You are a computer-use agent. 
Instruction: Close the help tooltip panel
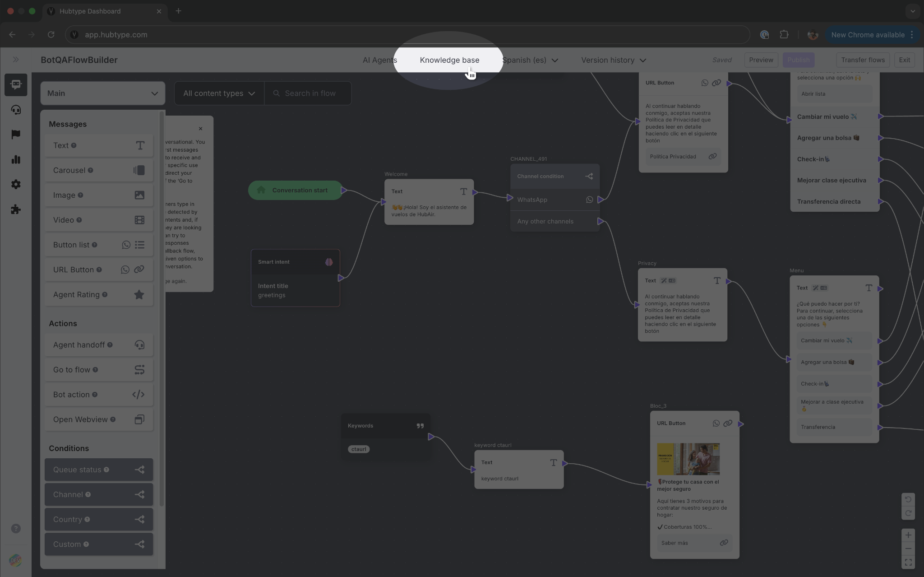coord(200,129)
